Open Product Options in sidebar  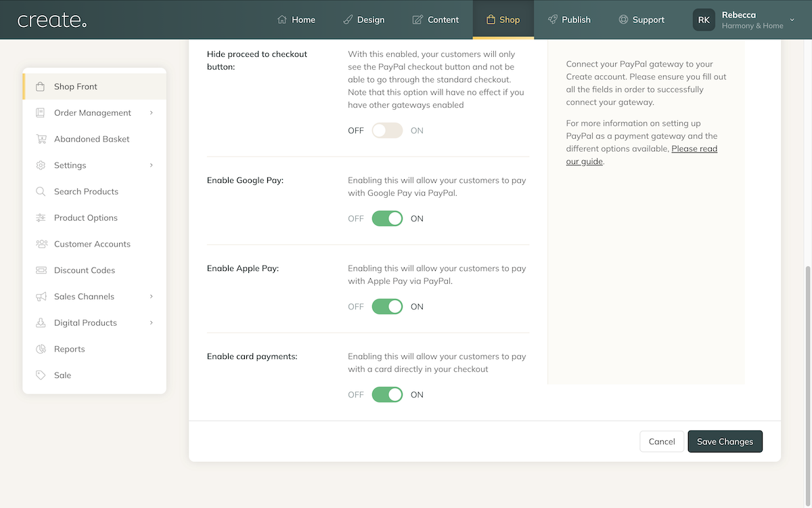[x=94, y=218]
